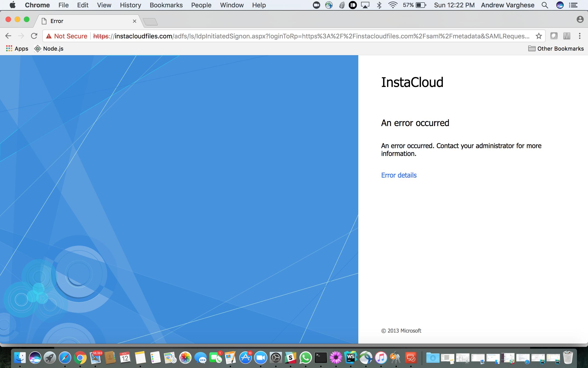Viewport: 588px width, 368px height.
Task: Open a new tab with the tab button
Action: pos(150,22)
